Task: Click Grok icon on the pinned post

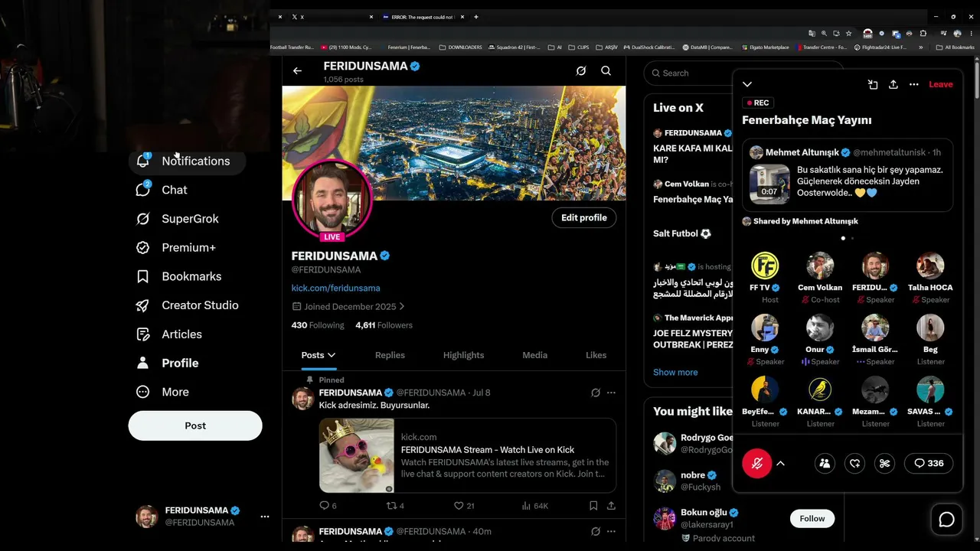Action: [x=595, y=393]
